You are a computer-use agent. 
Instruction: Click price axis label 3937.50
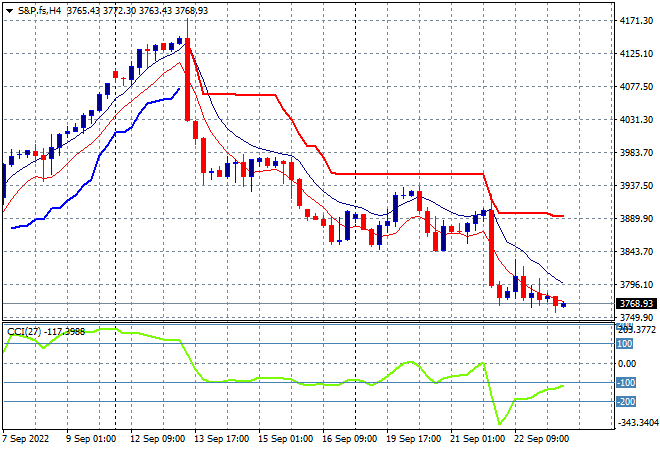coord(636,186)
